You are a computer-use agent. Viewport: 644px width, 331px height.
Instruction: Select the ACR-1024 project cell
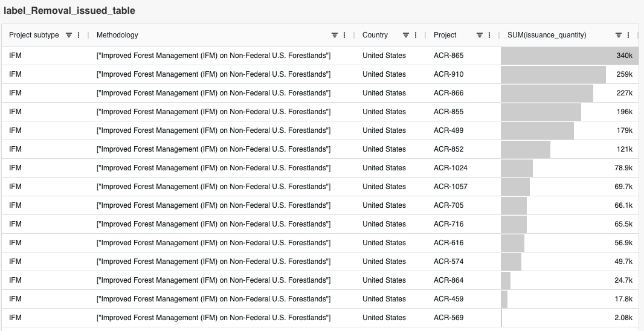click(450, 168)
